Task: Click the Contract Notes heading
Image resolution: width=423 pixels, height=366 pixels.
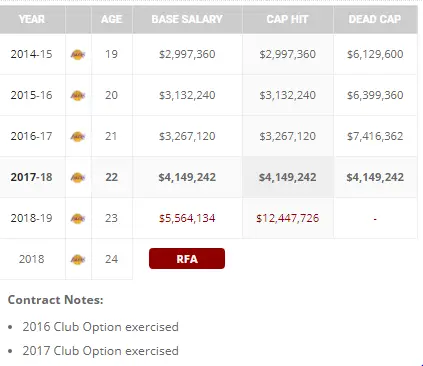Action: click(56, 300)
